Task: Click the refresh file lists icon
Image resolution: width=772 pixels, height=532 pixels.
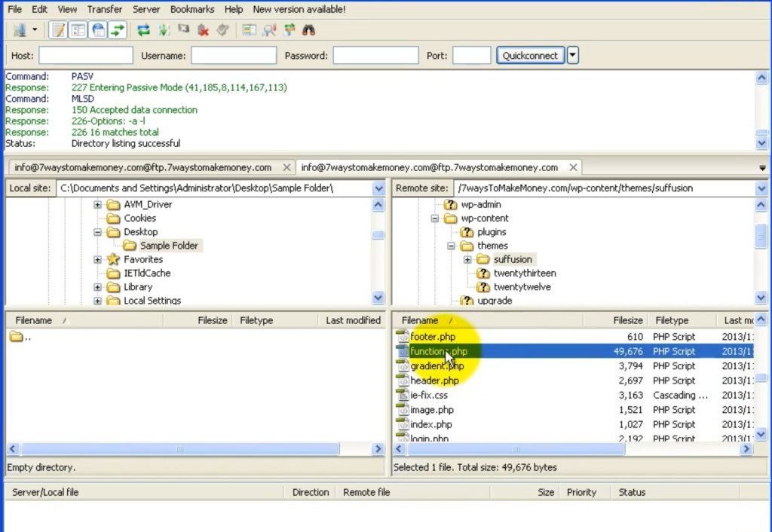Action: click(143, 30)
